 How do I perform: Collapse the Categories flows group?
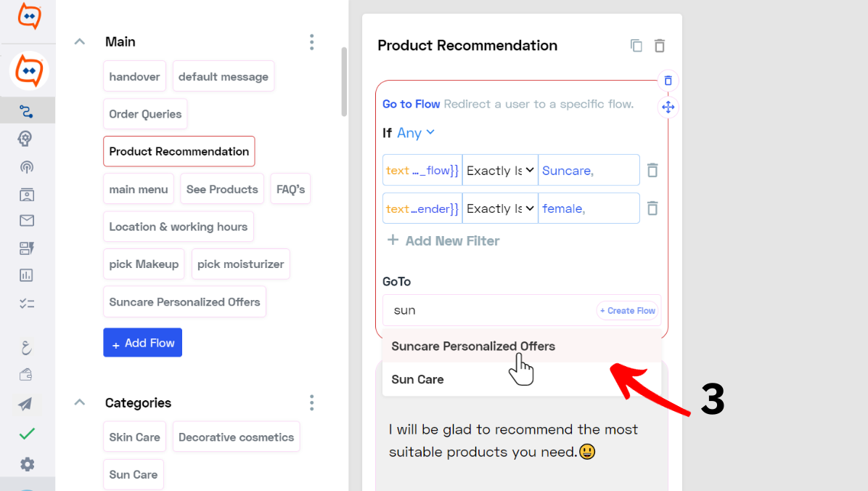pyautogui.click(x=80, y=402)
